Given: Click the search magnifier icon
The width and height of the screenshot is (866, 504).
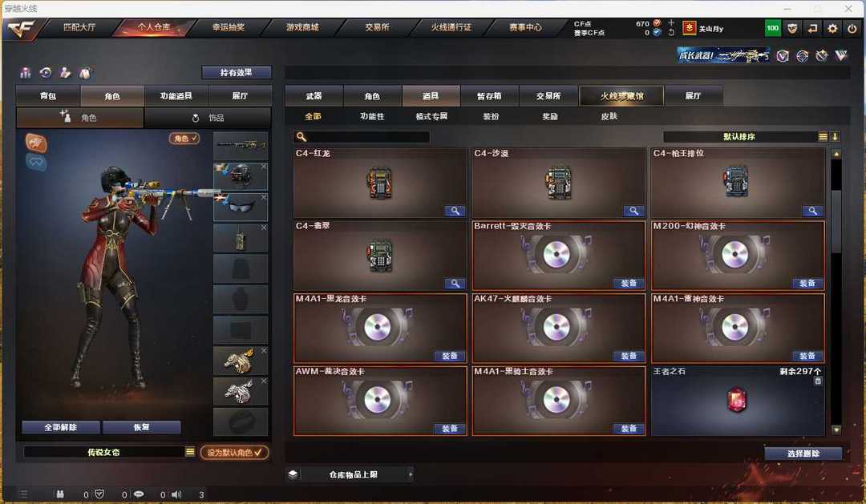Looking at the screenshot, I should click(x=301, y=137).
